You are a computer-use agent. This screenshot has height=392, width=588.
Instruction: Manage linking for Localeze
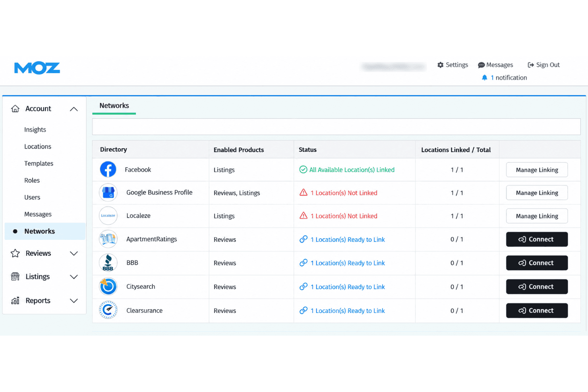coord(537,216)
